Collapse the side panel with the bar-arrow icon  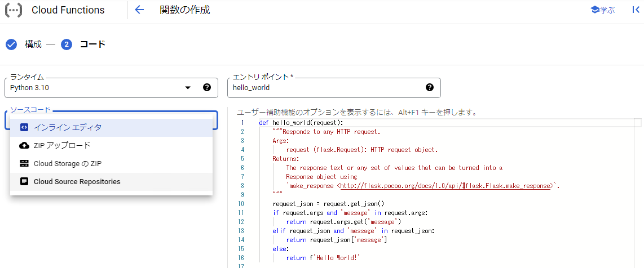(636, 10)
